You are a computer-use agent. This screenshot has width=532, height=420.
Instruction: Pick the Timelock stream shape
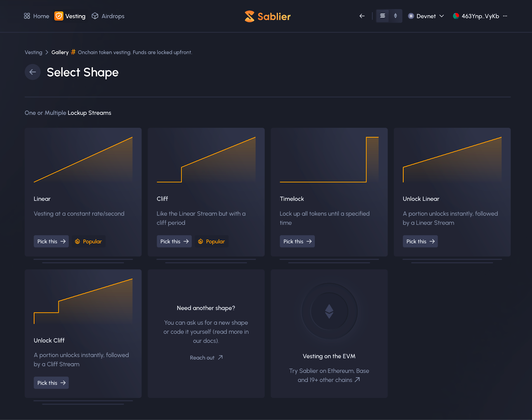pyautogui.click(x=297, y=241)
